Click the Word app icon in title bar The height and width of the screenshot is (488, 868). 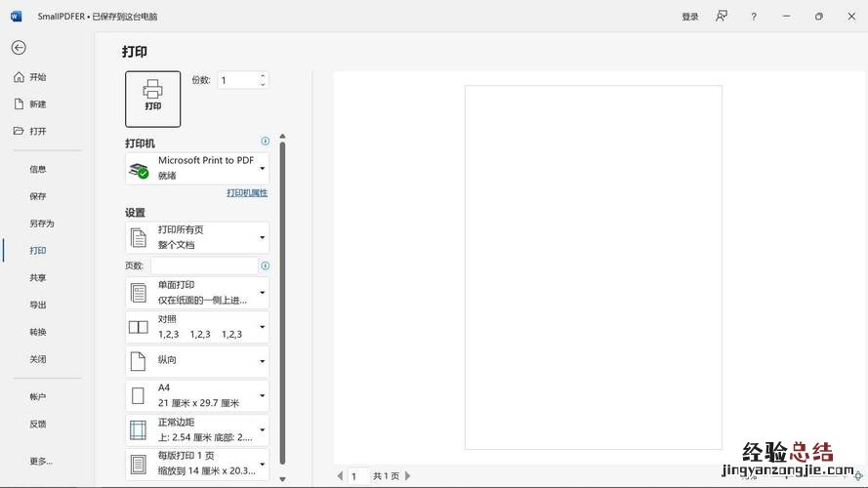click(16, 16)
